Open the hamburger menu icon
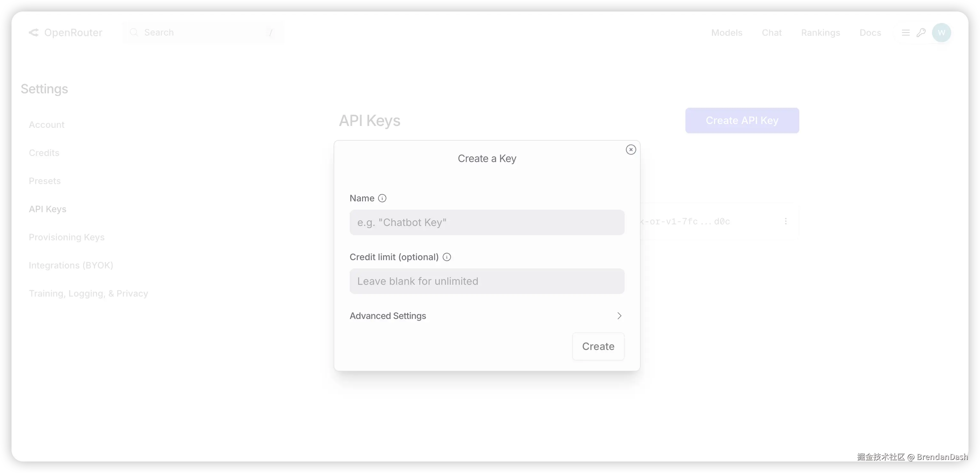This screenshot has height=473, width=980. click(905, 33)
